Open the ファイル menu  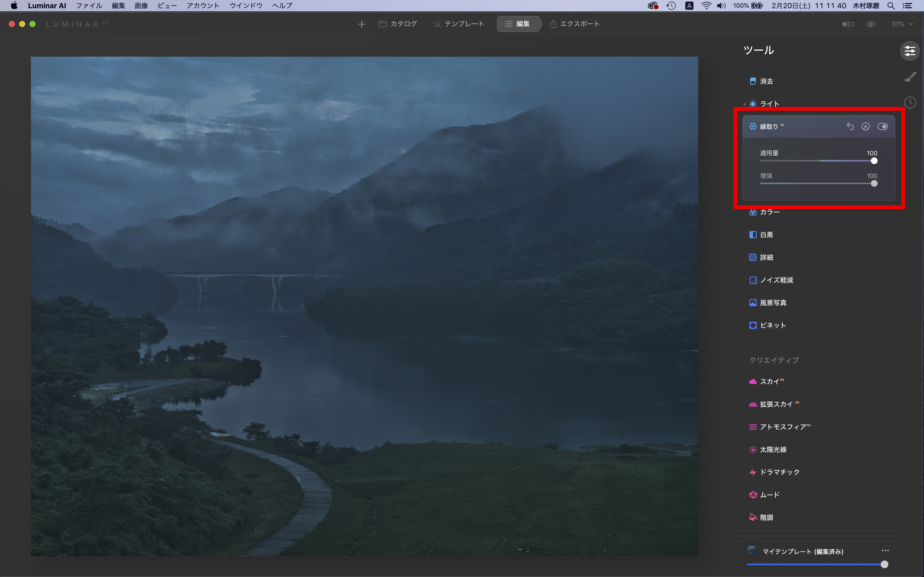tap(89, 6)
